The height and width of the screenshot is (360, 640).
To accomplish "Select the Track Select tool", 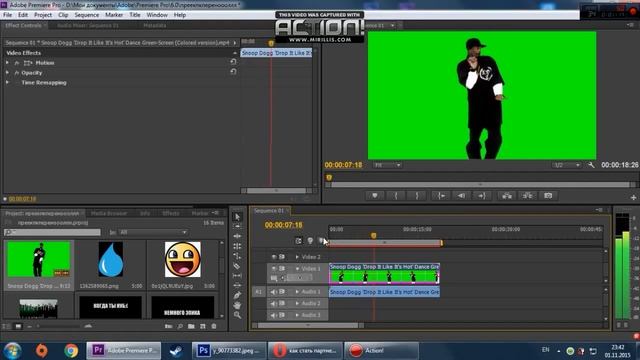I will [x=238, y=227].
